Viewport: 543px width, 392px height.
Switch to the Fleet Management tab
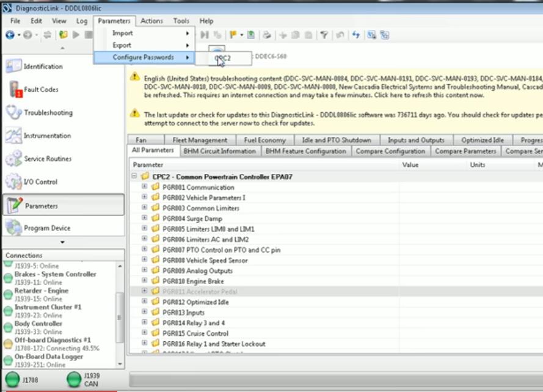click(200, 140)
